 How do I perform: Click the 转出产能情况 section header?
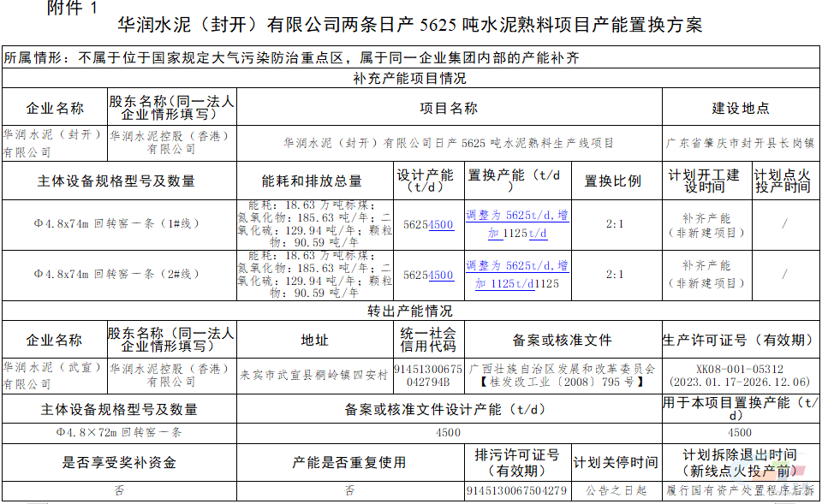point(409,311)
